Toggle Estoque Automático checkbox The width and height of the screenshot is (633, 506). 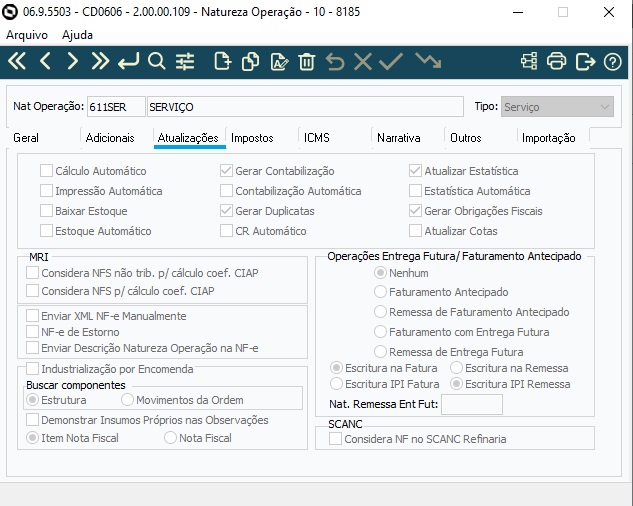46,231
